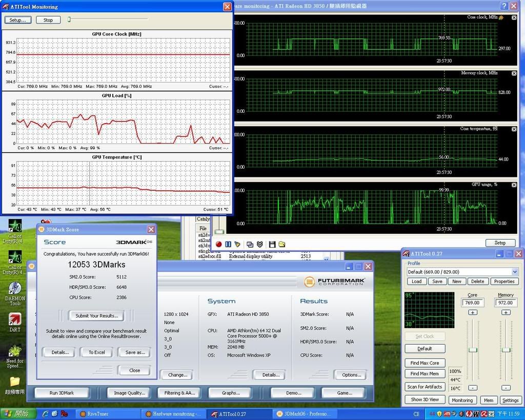Clear history using the broom icon
Viewport: 525px width, 420px height.
pyautogui.click(x=237, y=244)
